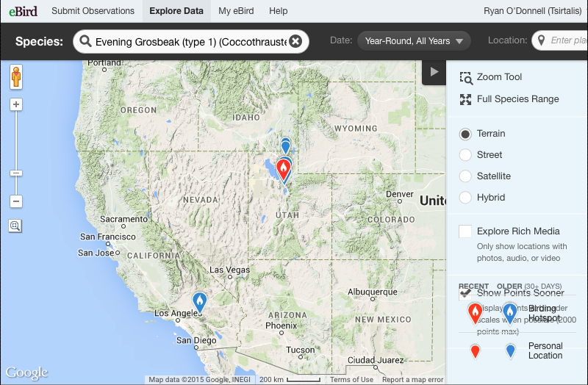Zoom out with the minus button

pos(16,201)
